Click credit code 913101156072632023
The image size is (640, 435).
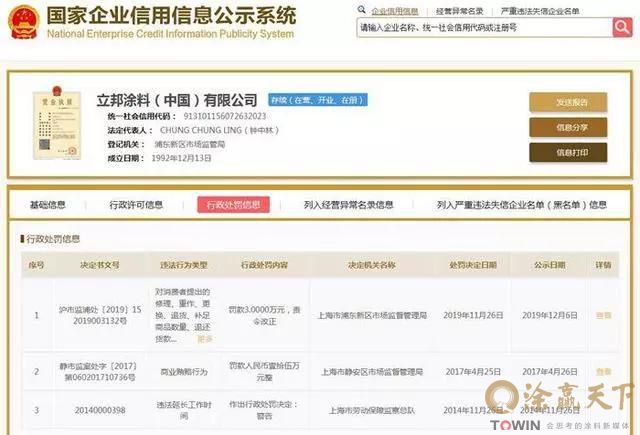pyautogui.click(x=224, y=116)
